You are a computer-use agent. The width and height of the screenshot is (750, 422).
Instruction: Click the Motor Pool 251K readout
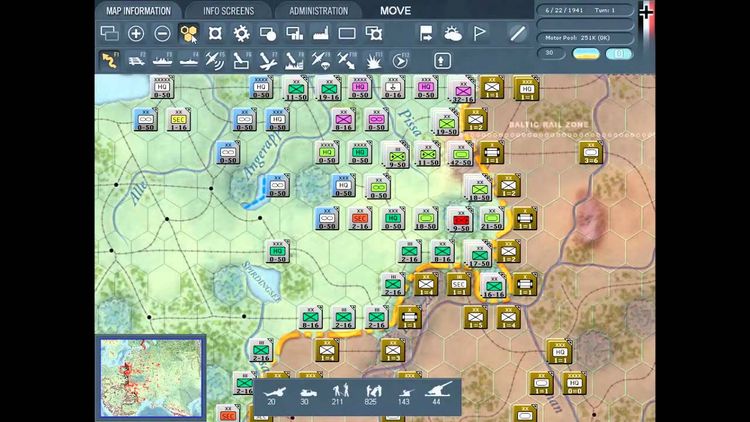click(585, 38)
